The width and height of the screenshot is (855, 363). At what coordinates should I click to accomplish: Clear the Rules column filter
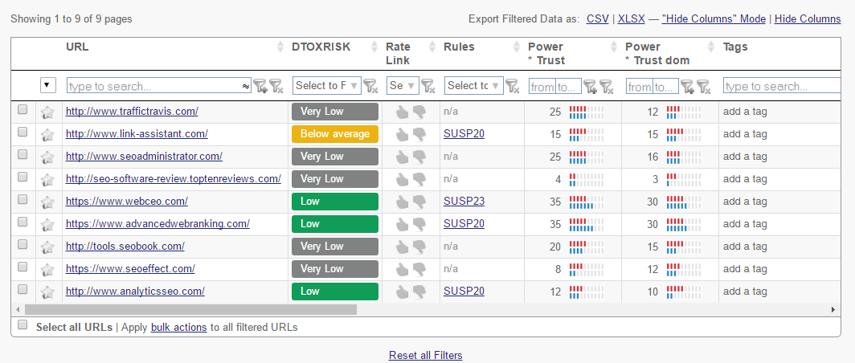tap(512, 86)
